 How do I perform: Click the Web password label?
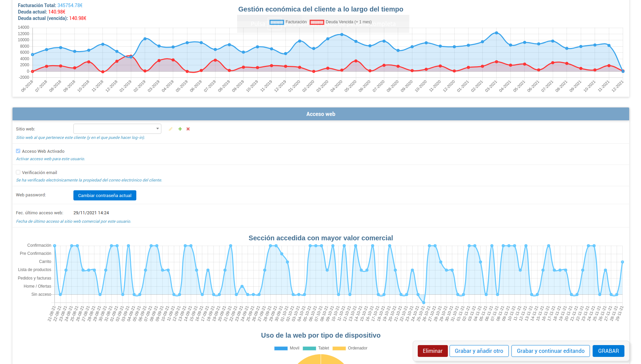point(31,195)
